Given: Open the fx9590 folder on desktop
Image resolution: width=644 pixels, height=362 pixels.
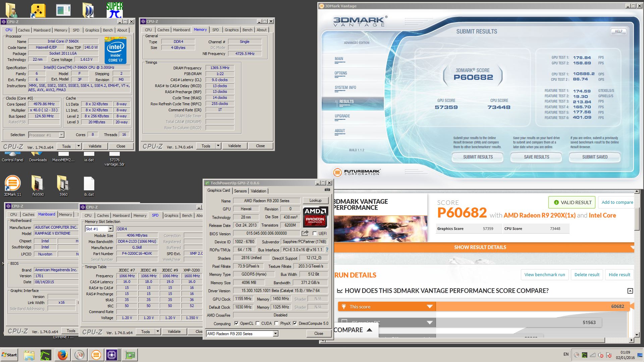Looking at the screenshot, I should [38, 183].
